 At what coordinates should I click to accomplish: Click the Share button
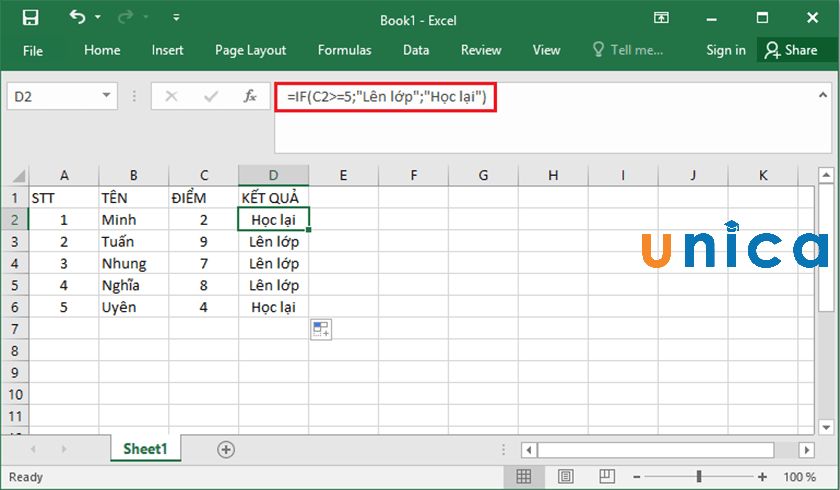coord(790,50)
